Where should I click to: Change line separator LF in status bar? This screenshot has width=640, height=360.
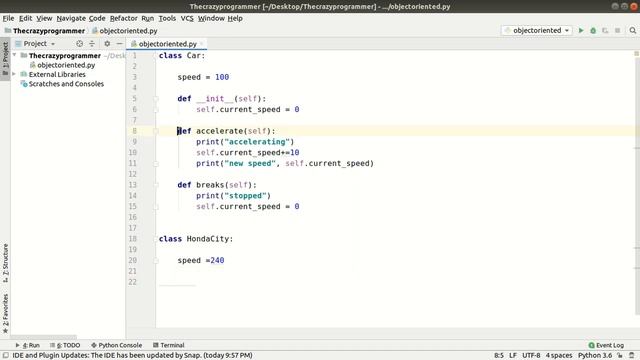[x=513, y=356]
